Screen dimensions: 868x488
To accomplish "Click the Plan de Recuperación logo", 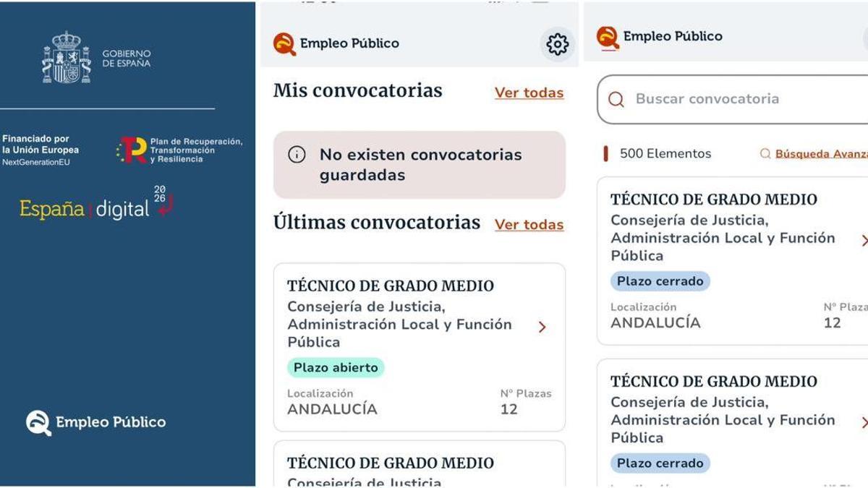I will [179, 150].
